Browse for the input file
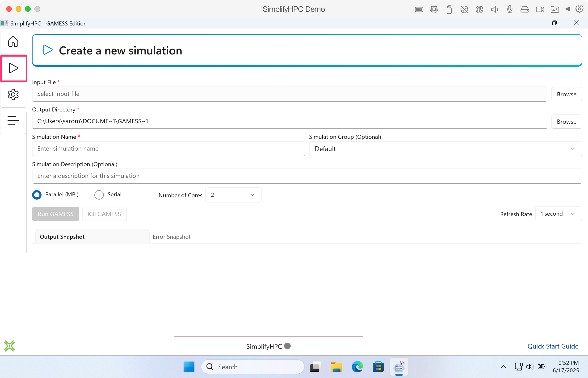 566,94
